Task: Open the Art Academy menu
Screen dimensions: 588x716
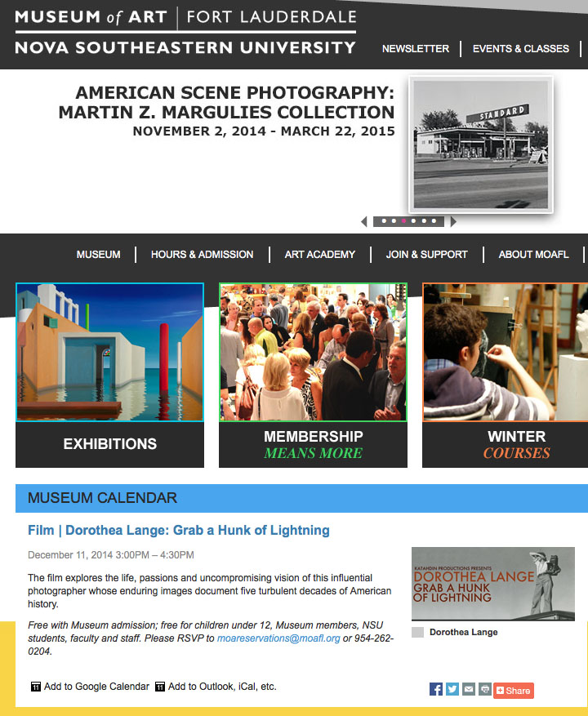Action: pos(320,255)
